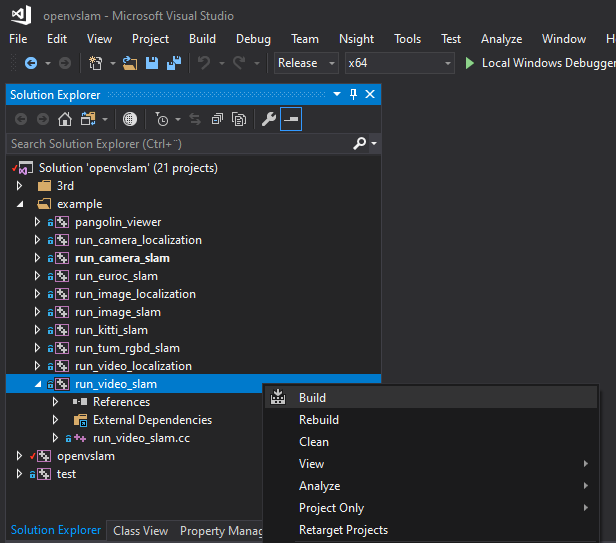Open the Project Only submenu

[x=431, y=508]
